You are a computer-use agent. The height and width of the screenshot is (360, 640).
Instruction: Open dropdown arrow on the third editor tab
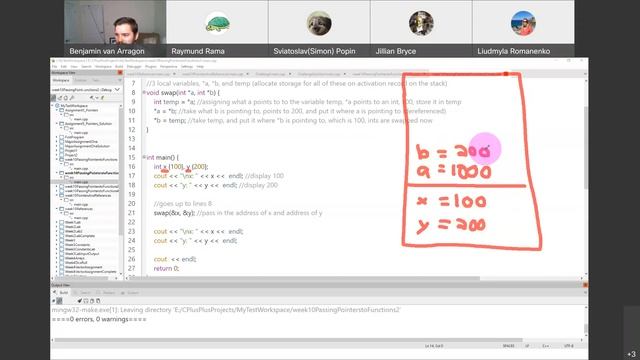click(290, 74)
